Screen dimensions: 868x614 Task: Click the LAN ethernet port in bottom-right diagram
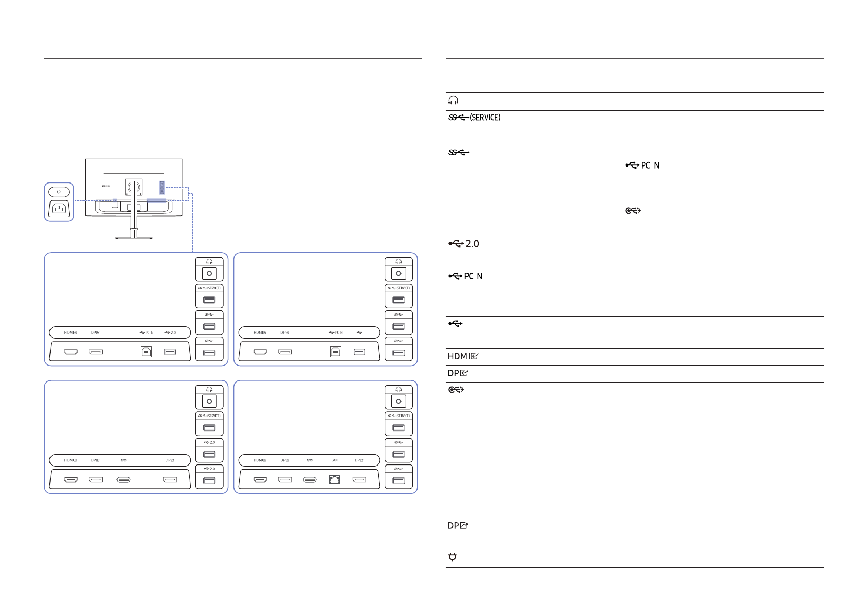point(334,480)
